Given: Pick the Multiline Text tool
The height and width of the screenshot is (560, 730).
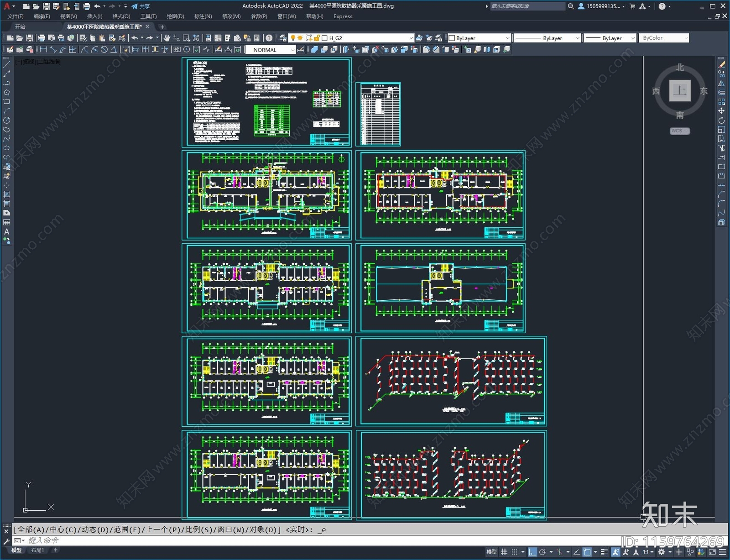Looking at the screenshot, I should click(6, 232).
